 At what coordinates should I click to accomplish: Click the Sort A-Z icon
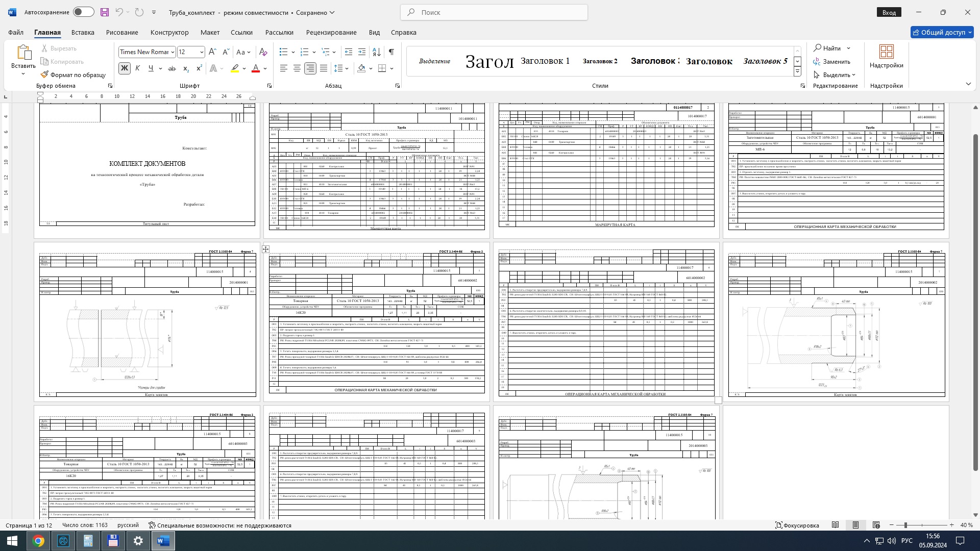click(377, 52)
